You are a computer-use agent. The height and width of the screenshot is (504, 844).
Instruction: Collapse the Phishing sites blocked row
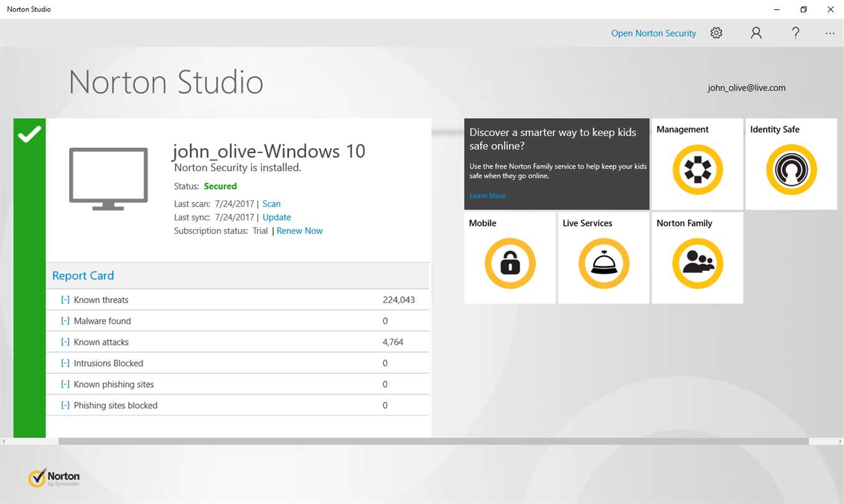click(x=65, y=406)
